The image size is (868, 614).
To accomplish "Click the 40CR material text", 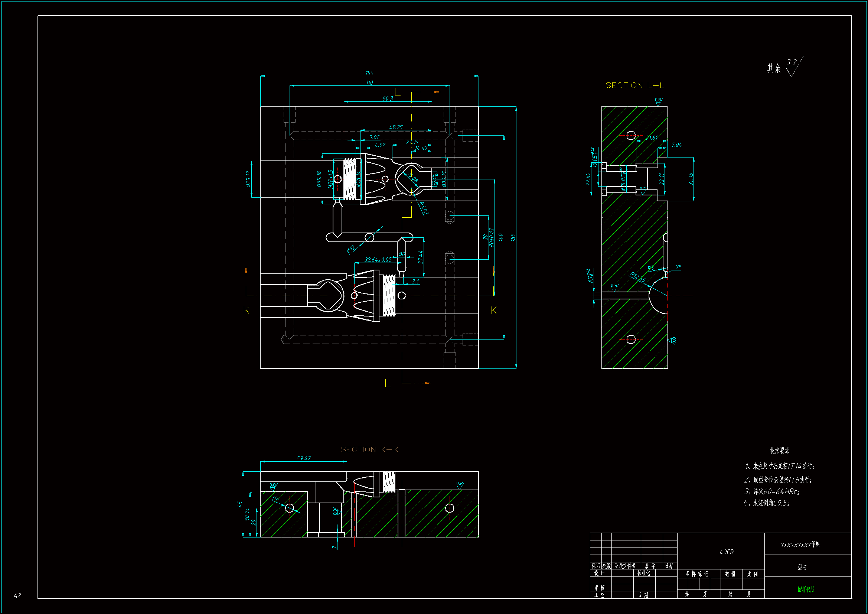I will pos(726,552).
